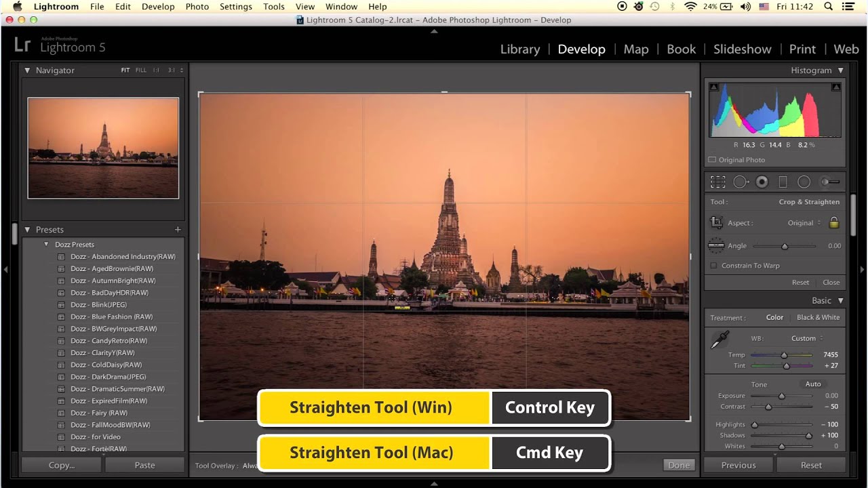Toggle the aspect ratio lock icon
The width and height of the screenshot is (868, 488).
(x=834, y=222)
